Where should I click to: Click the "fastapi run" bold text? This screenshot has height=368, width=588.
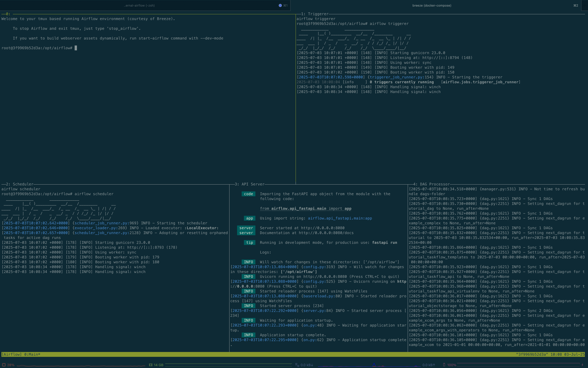point(385,242)
